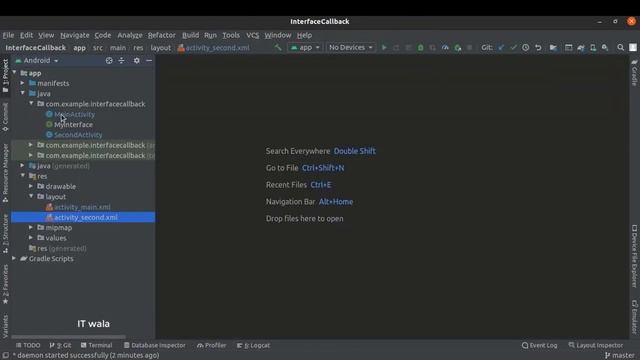
Task: Expand the manifests folder
Action: tap(23, 83)
